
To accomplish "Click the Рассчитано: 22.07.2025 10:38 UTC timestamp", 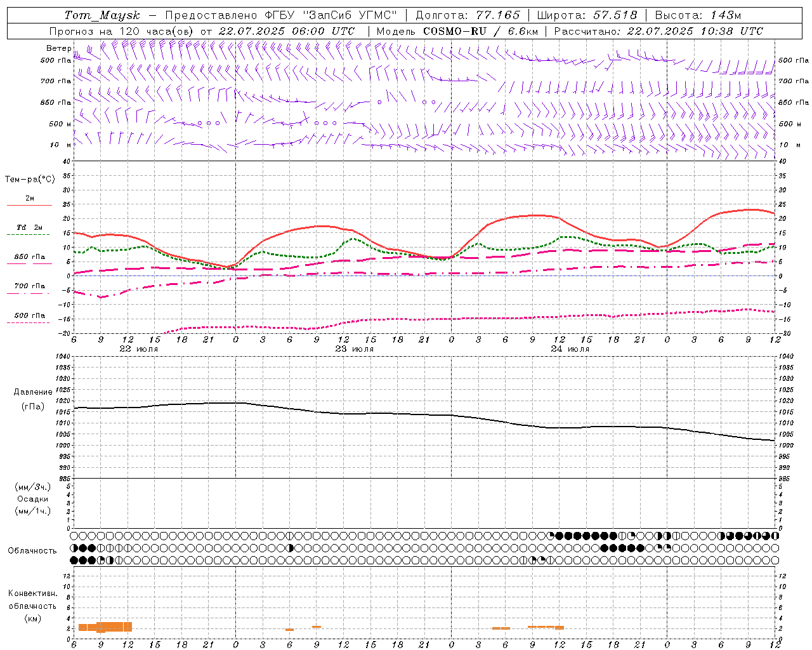I will (658, 31).
